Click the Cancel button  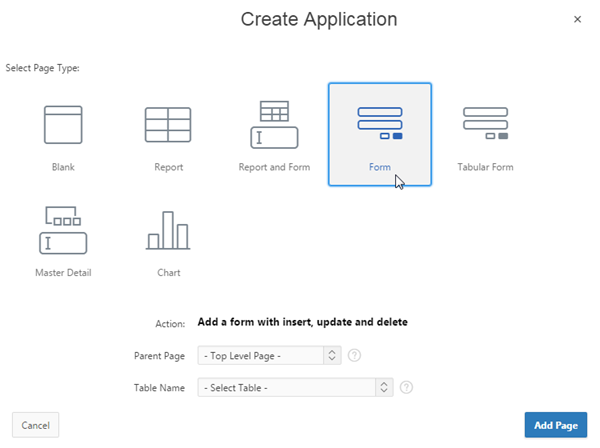[x=36, y=425]
